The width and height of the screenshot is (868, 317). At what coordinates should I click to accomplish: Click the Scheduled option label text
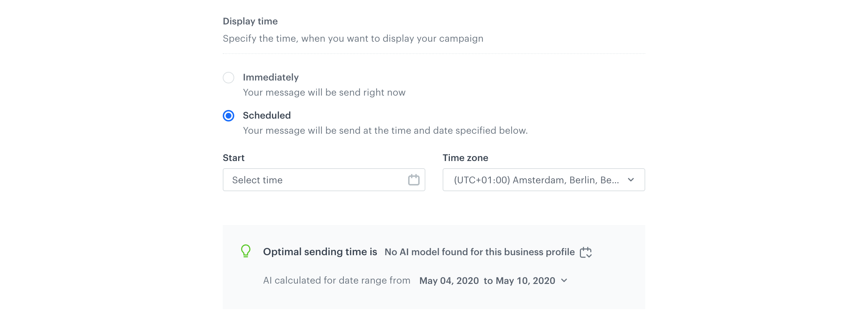point(267,115)
